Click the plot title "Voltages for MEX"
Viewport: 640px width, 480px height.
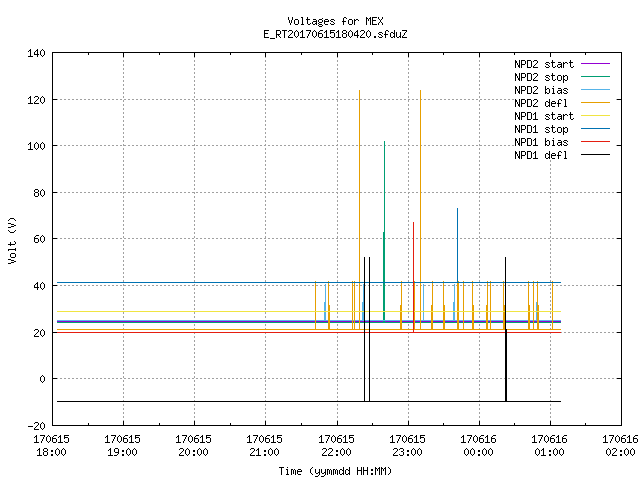335,21
